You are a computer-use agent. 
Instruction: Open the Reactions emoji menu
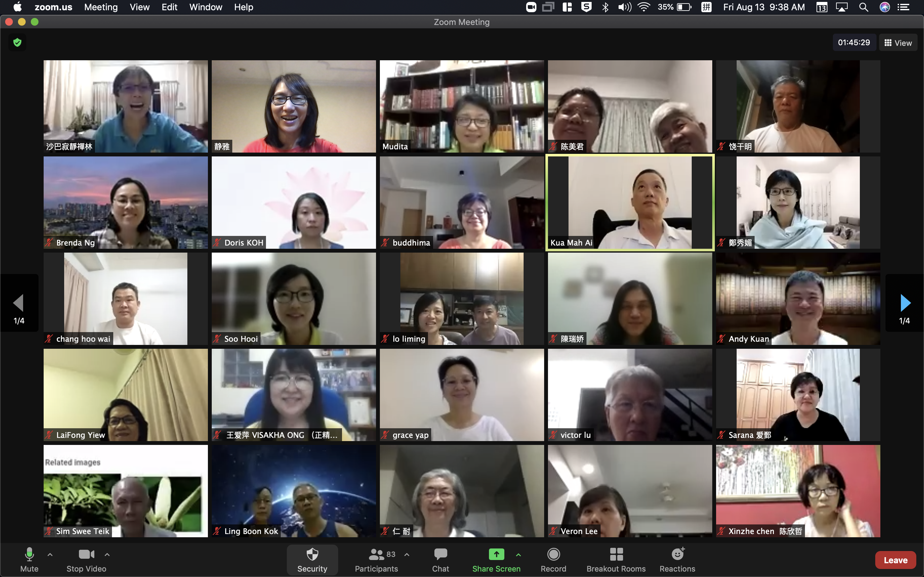click(x=677, y=559)
